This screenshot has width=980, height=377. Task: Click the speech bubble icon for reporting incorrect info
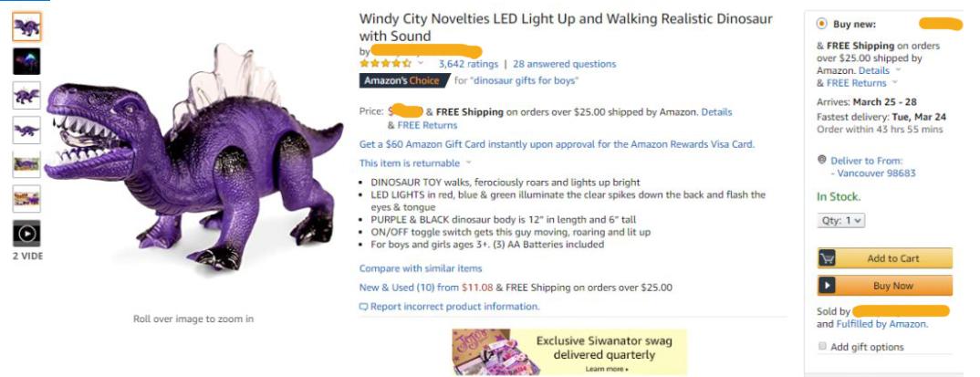click(363, 307)
